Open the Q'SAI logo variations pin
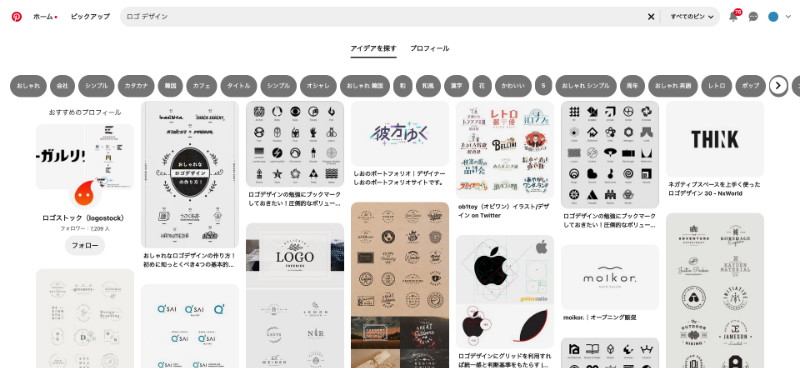 click(190, 326)
